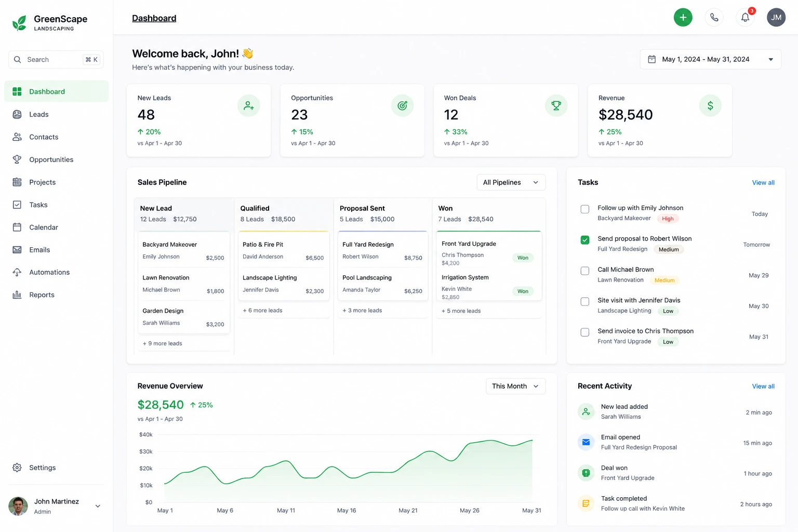Click View all in Tasks panel
Image resolution: width=798 pixels, height=532 pixels.
(x=763, y=182)
